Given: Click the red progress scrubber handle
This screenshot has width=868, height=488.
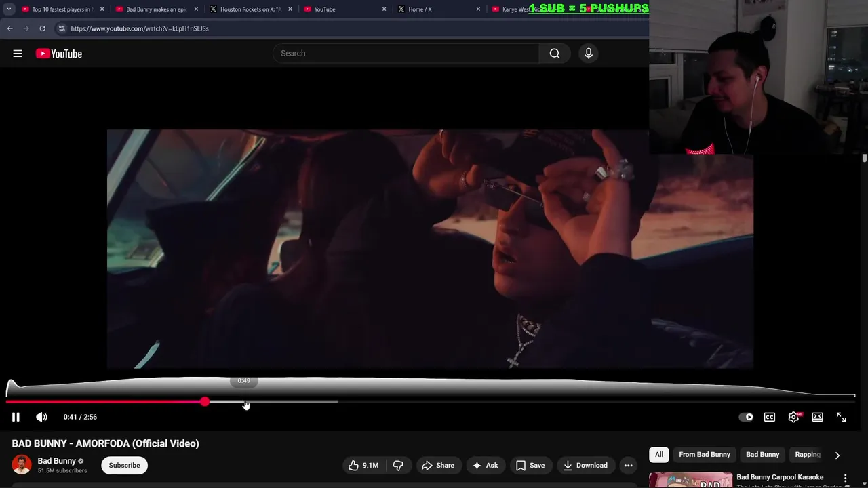Looking at the screenshot, I should pyautogui.click(x=205, y=402).
